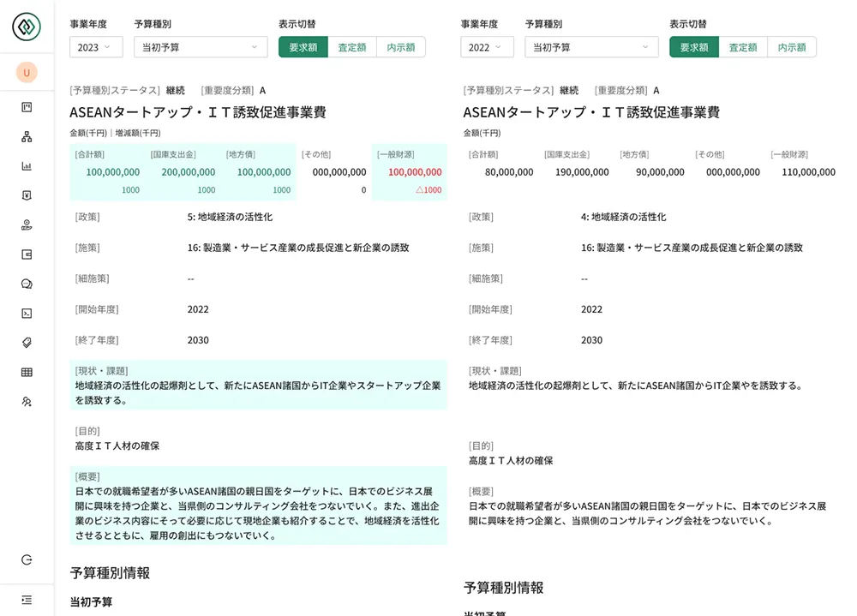Click the 予算種別情報 section heading
The width and height of the screenshot is (857, 616).
(108, 573)
